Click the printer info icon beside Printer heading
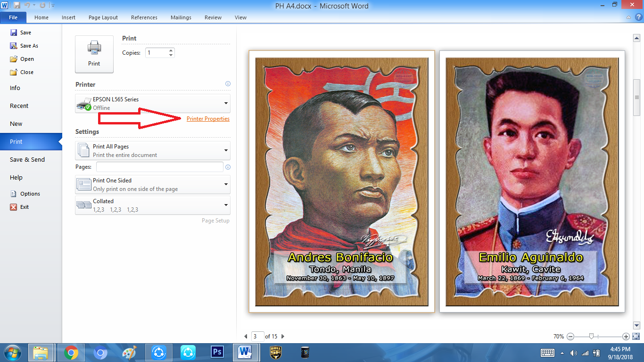 (x=228, y=84)
